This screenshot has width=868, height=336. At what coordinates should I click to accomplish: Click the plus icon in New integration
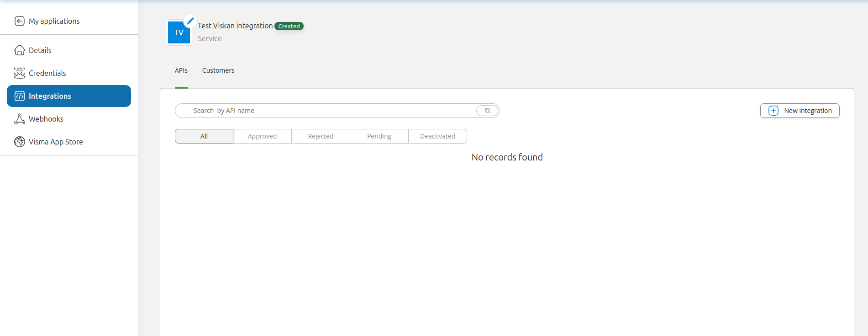pos(773,111)
